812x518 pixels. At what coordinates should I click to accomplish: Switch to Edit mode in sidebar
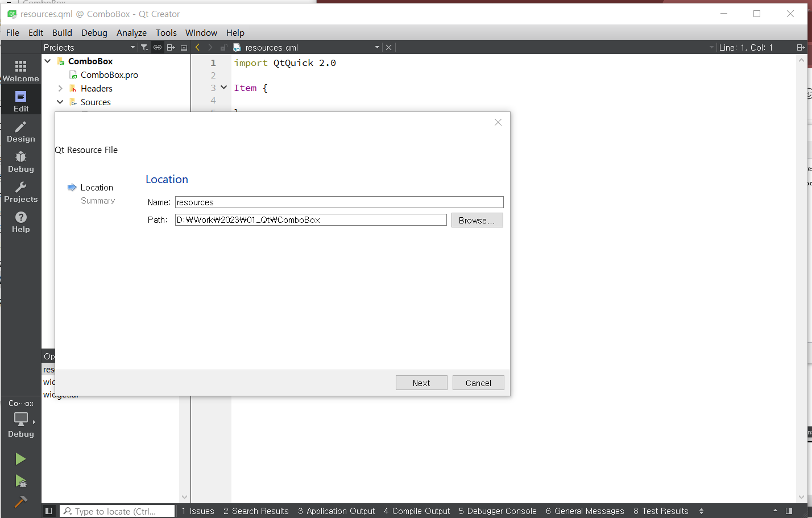(x=20, y=101)
